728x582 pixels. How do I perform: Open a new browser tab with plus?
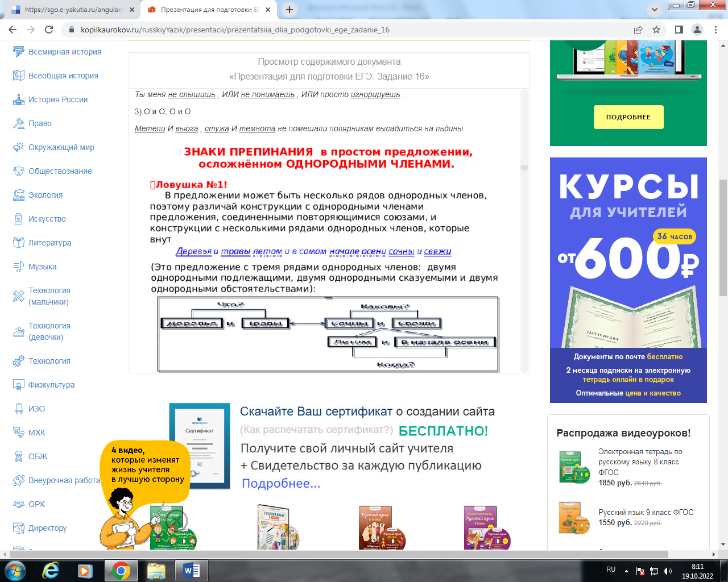(x=289, y=10)
